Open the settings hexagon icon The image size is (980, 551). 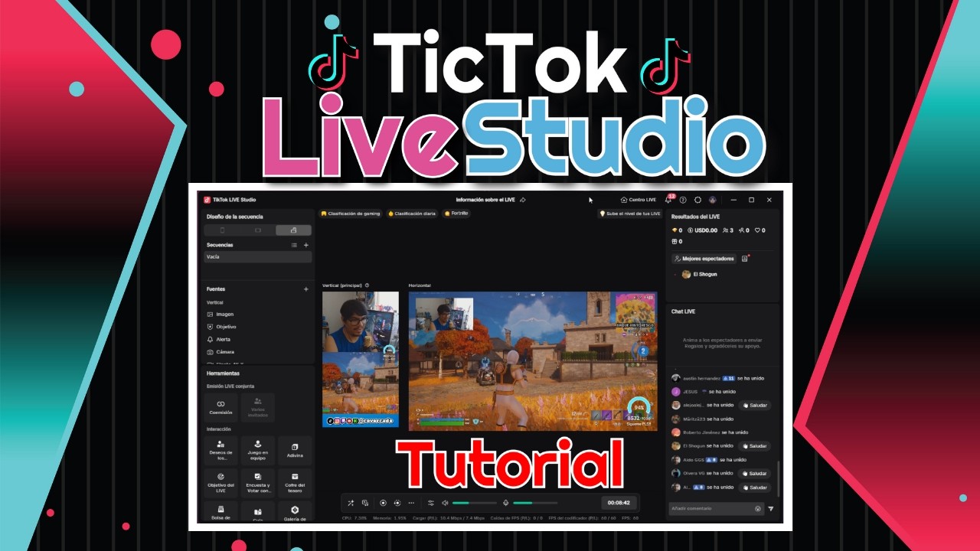pos(697,200)
